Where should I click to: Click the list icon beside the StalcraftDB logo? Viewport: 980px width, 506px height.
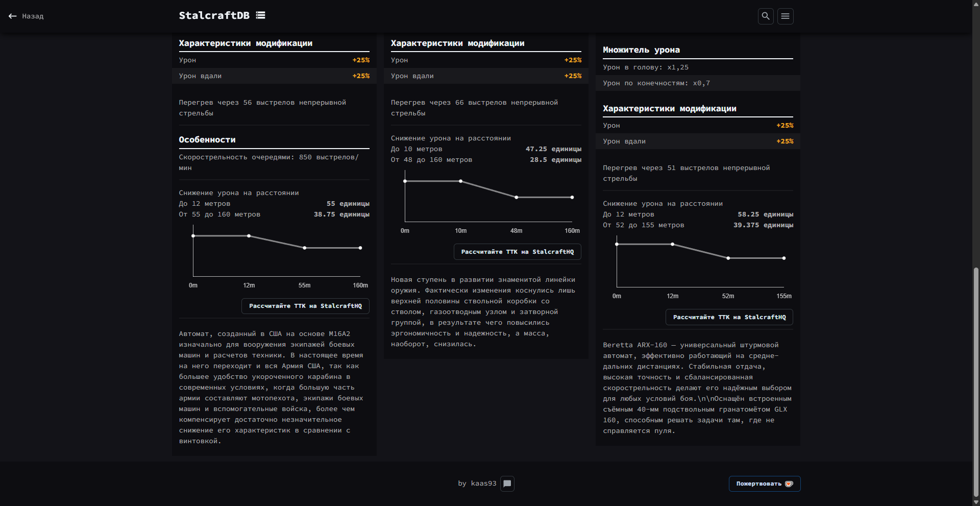(x=261, y=15)
